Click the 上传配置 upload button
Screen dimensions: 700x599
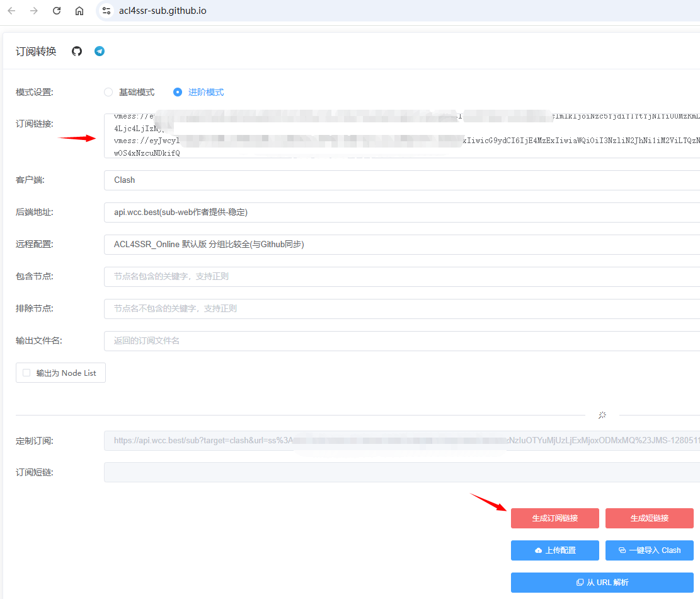coord(554,550)
